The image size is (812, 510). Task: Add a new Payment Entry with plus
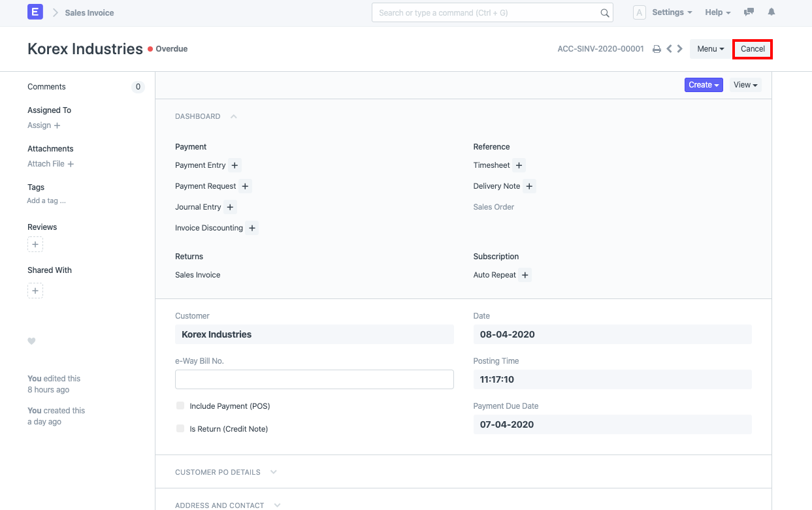[235, 166]
